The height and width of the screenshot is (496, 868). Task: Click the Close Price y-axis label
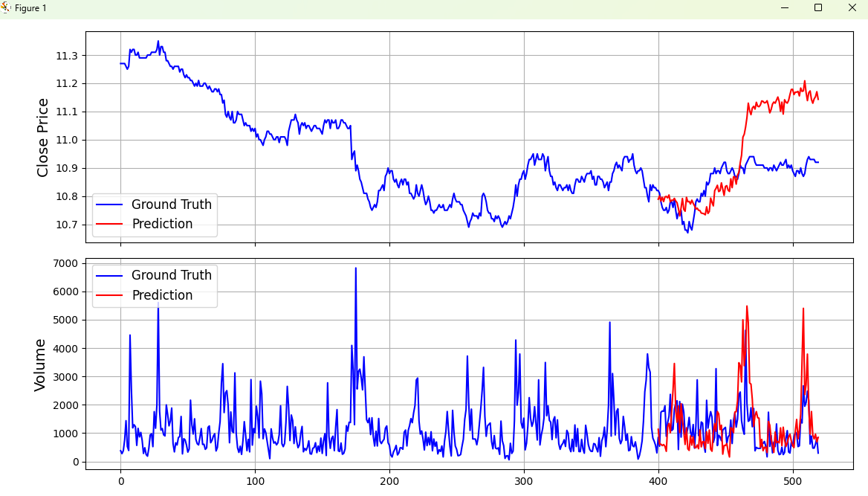click(x=42, y=138)
